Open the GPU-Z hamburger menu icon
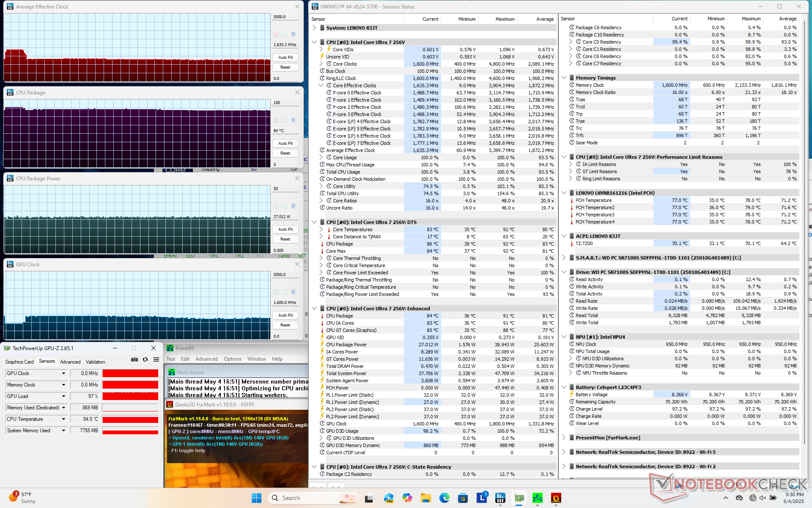Viewport: 812px width, 508px height. click(156, 359)
